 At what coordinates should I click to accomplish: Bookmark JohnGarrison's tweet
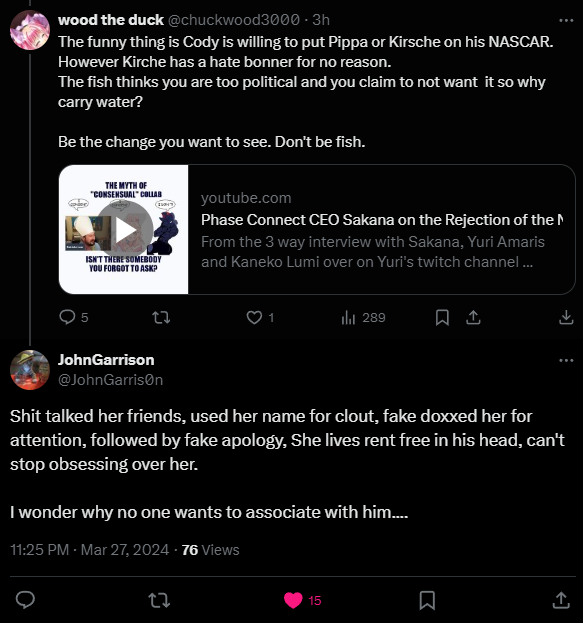click(x=427, y=600)
